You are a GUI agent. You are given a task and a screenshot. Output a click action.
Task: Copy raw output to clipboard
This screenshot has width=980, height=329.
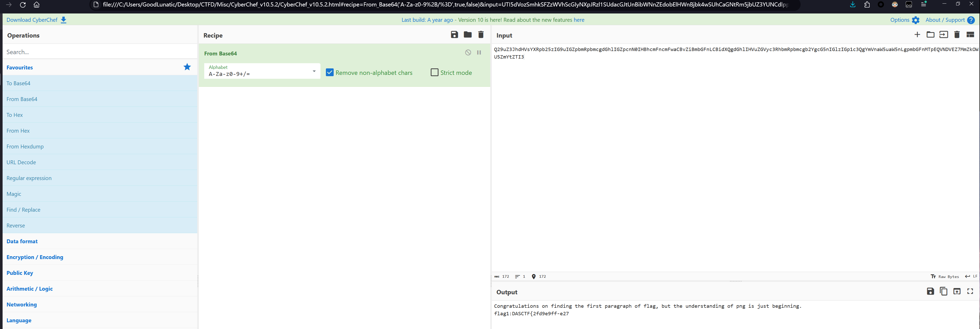[944, 291]
